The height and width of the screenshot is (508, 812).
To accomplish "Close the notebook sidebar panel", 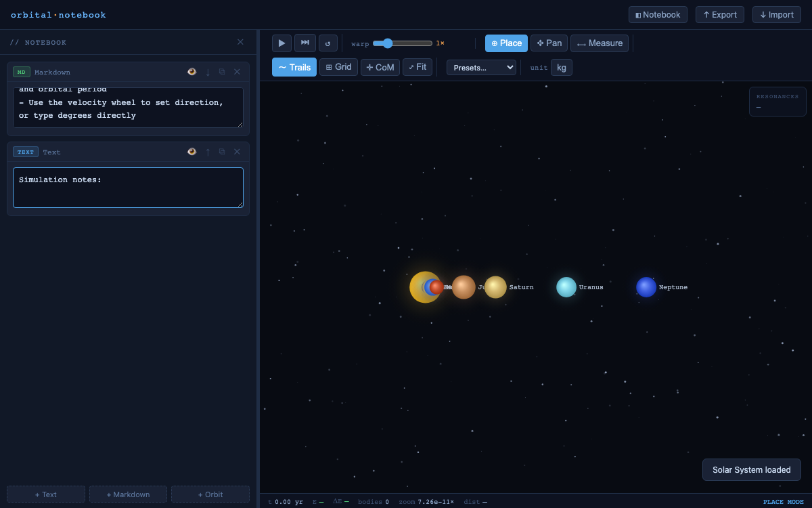I will point(240,42).
